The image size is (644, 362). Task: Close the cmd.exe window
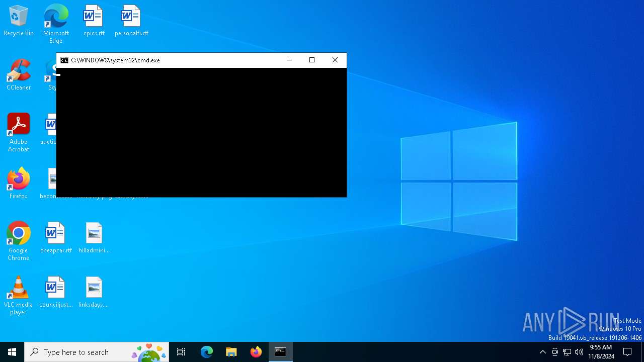[335, 60]
